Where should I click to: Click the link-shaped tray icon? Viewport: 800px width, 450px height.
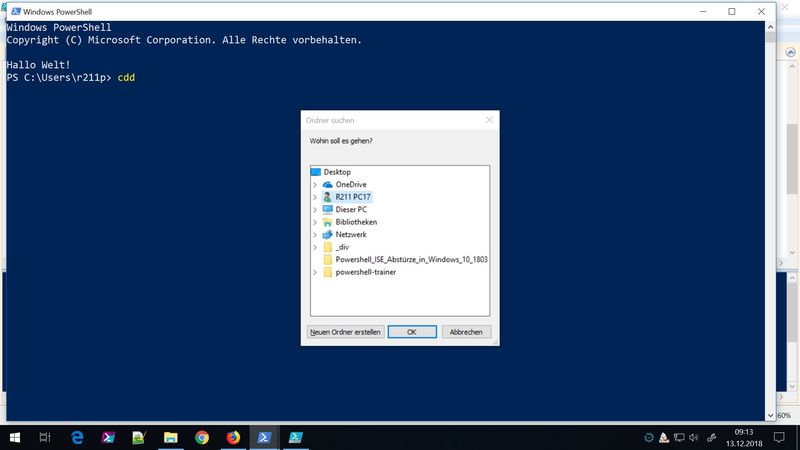pyautogui.click(x=711, y=437)
